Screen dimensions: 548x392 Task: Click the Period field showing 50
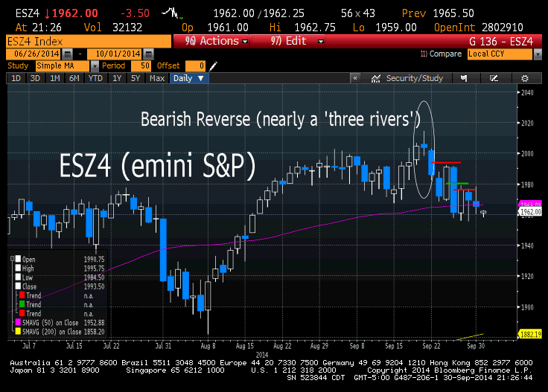pos(141,65)
